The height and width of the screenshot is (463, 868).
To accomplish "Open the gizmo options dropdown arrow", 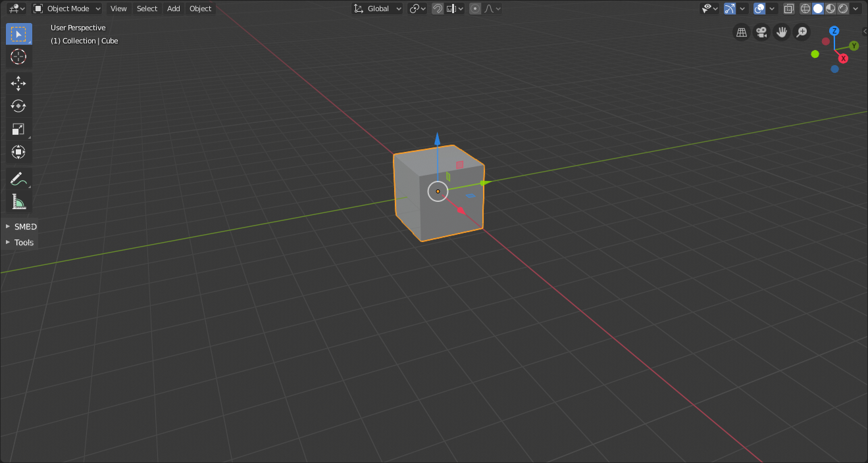I will (742, 9).
